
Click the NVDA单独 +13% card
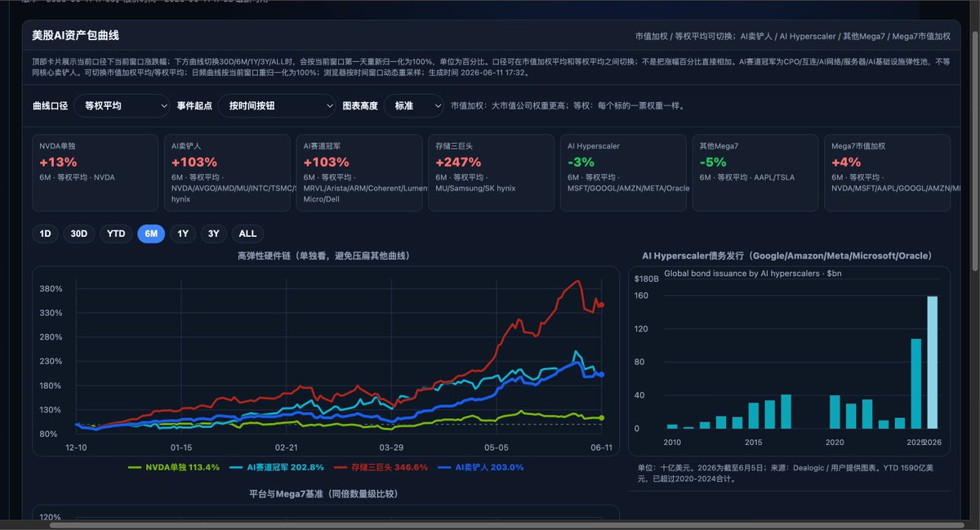coord(95,173)
